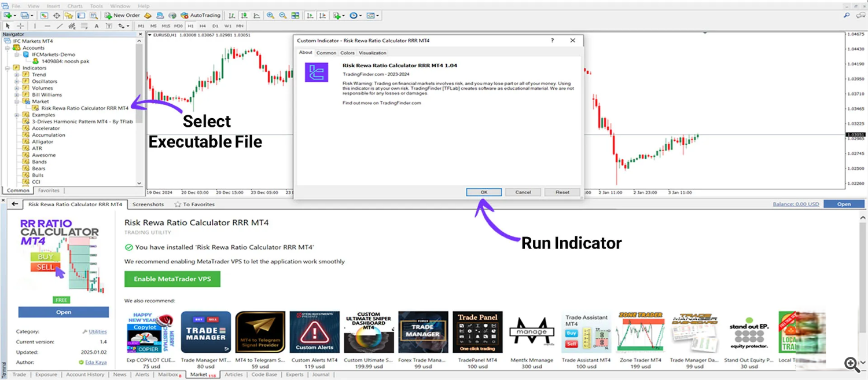Image resolution: width=868 pixels, height=380 pixels.
Task: Select the crosshair tool
Action: [20, 26]
